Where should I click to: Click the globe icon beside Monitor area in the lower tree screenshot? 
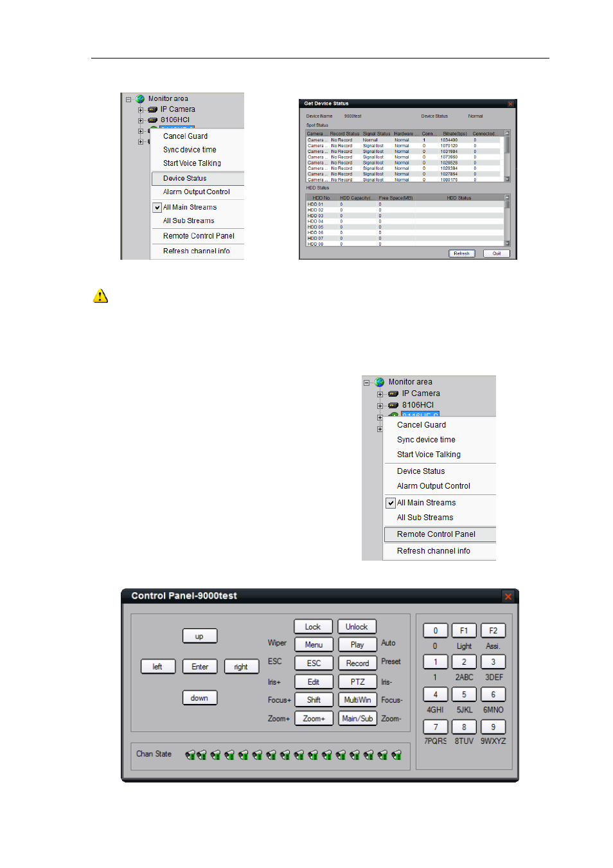380,382
